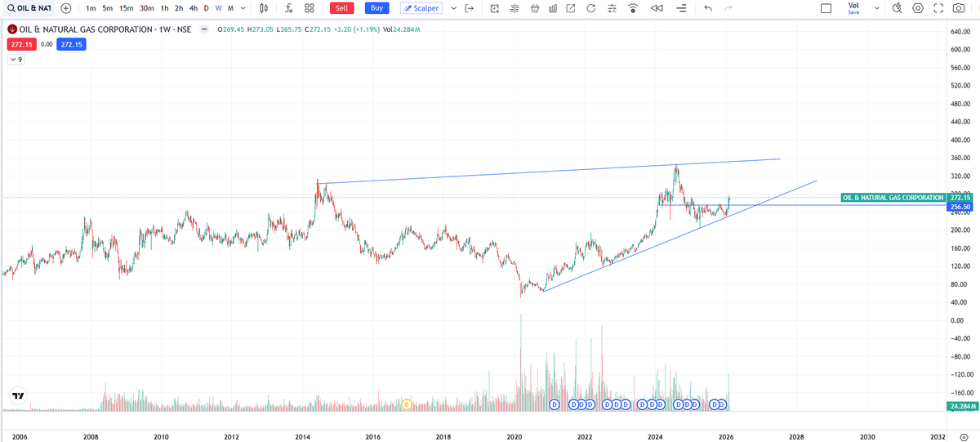Viewport: 980px width, 442px height.
Task: Click the rewind replay icon
Action: 657,8
